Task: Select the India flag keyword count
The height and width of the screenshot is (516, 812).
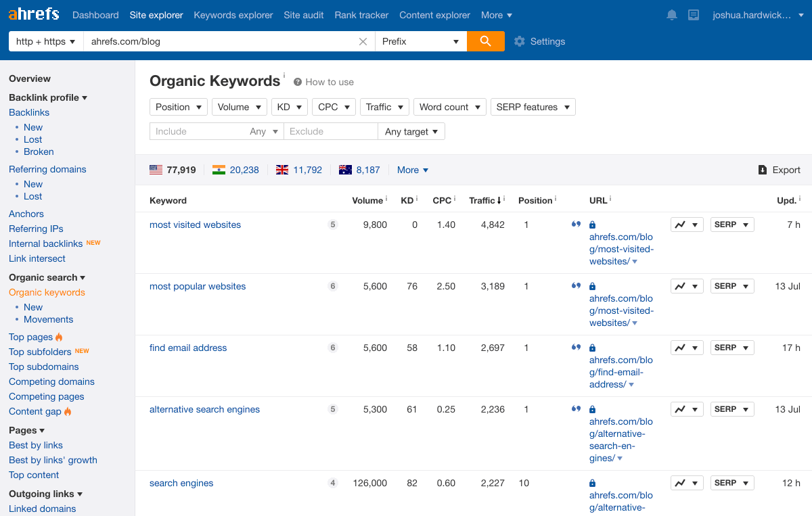Action: (235, 169)
